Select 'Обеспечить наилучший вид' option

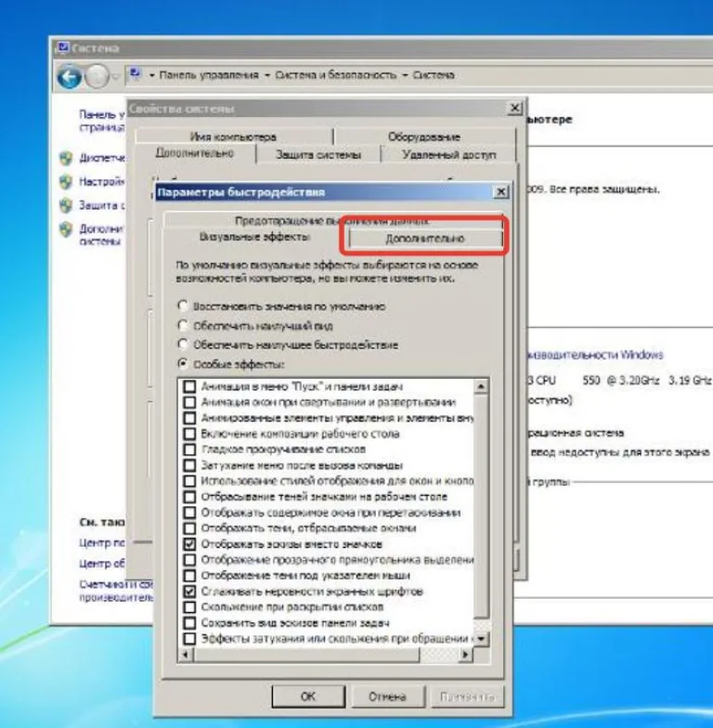point(255,326)
